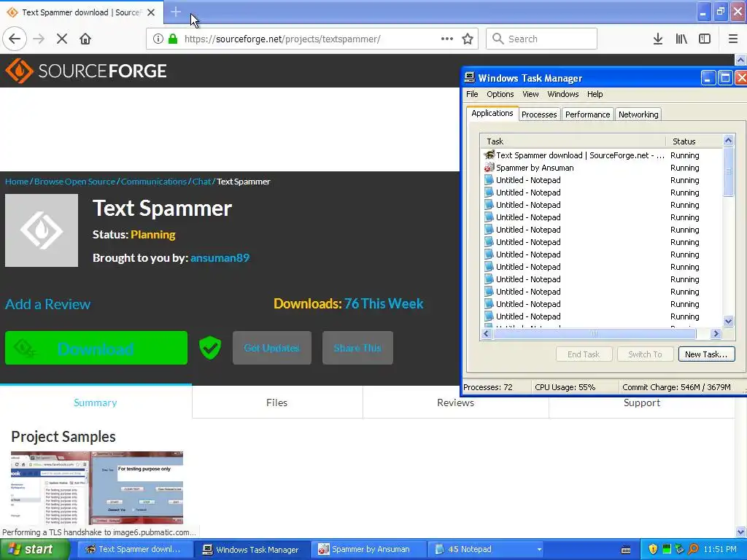
Task: Go to Home breadcrumb link
Action: (17, 182)
